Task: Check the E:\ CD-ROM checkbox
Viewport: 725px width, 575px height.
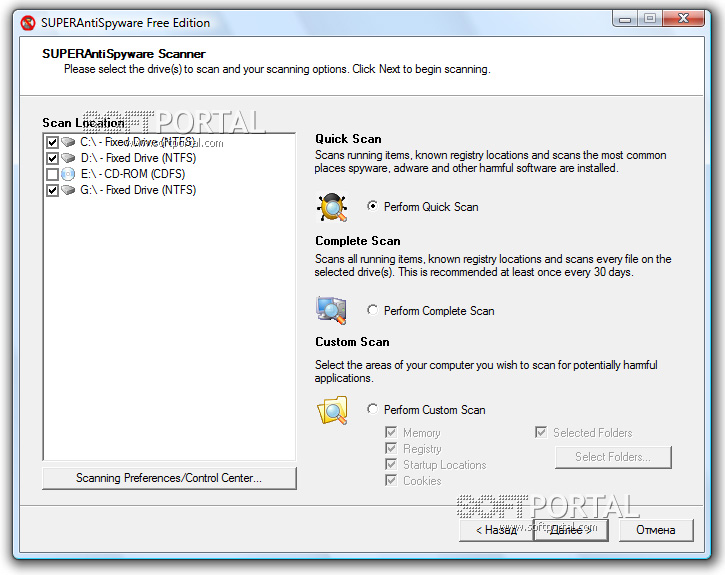Action: (x=52, y=174)
